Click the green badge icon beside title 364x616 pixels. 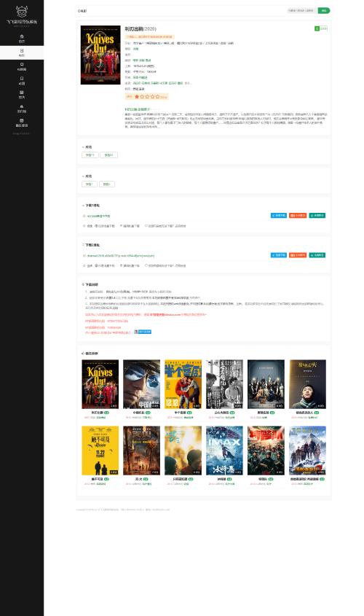317,28
